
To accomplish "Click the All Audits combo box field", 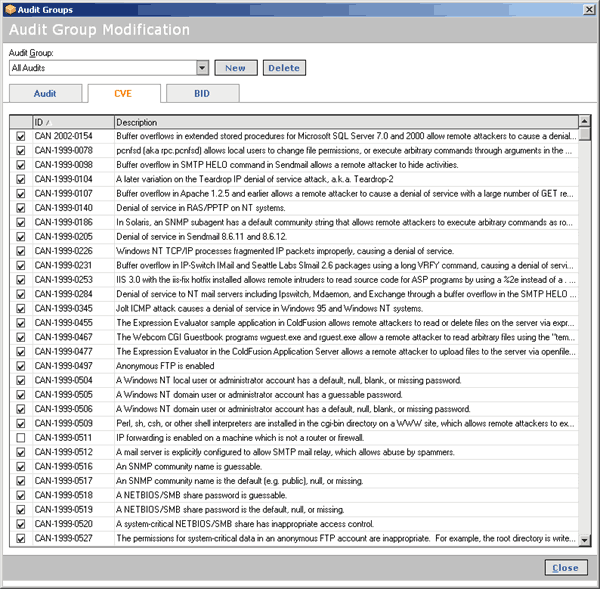I will (100, 68).
